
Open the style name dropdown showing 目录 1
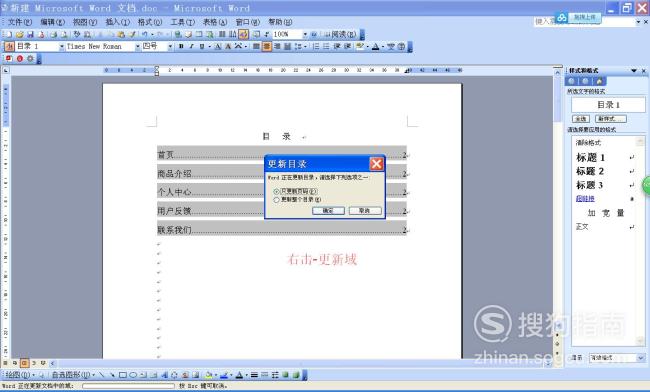[62, 46]
